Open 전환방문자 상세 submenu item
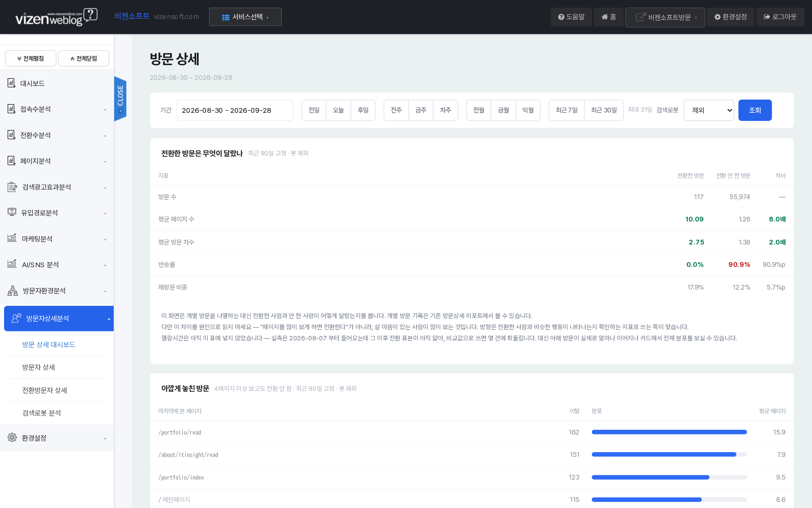This screenshot has width=812, height=508. (x=45, y=390)
